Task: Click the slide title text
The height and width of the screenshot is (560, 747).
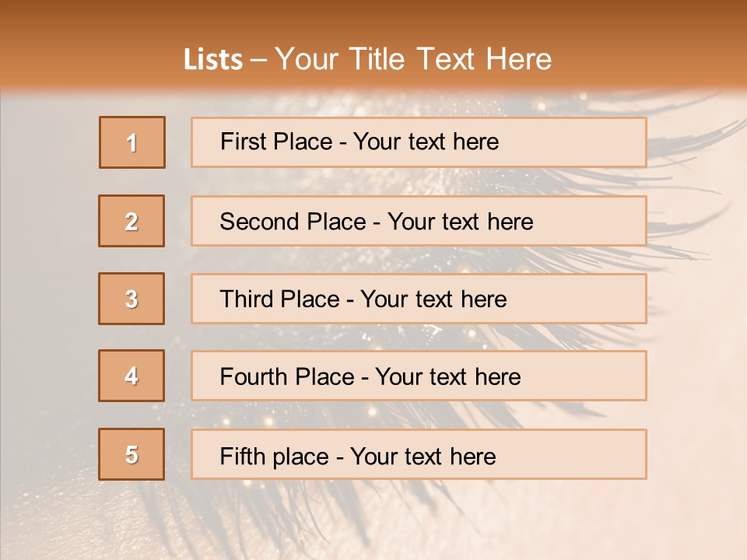Action: click(x=367, y=59)
